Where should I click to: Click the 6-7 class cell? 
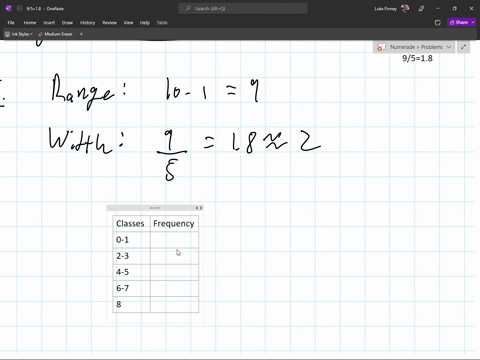131,288
